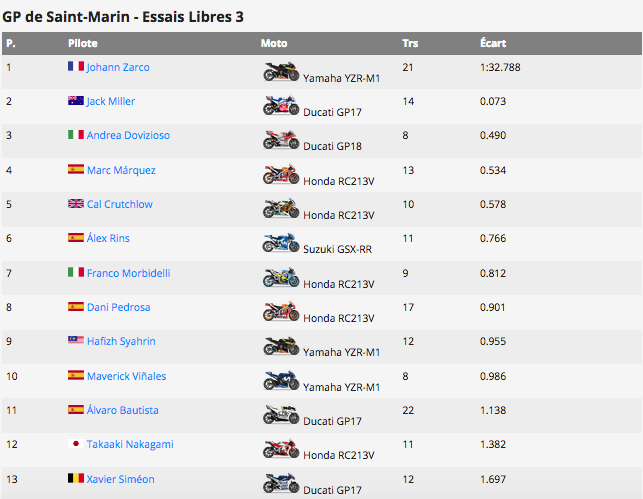The height and width of the screenshot is (499, 643).
Task: Select the gap value 0.073
Action: point(493,101)
